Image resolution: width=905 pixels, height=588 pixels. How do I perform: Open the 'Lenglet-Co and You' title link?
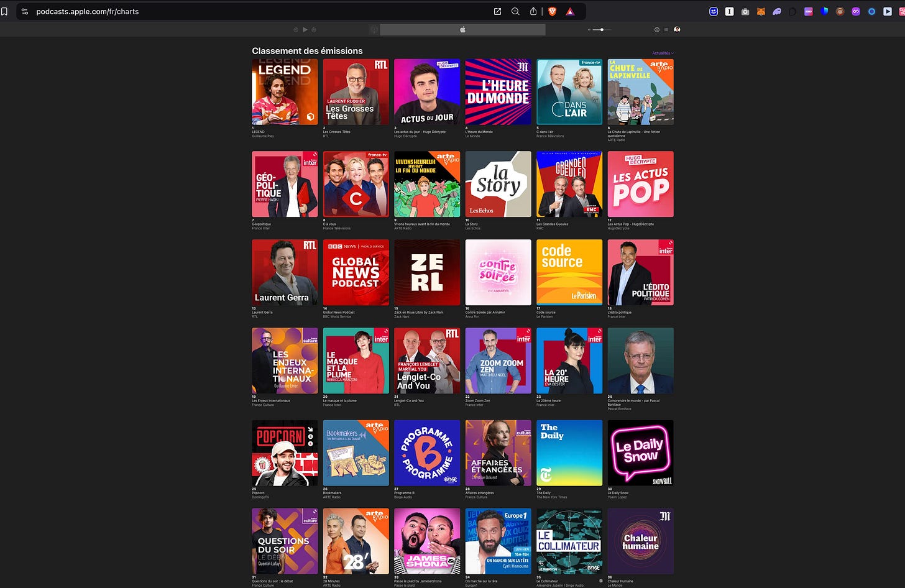click(x=409, y=400)
